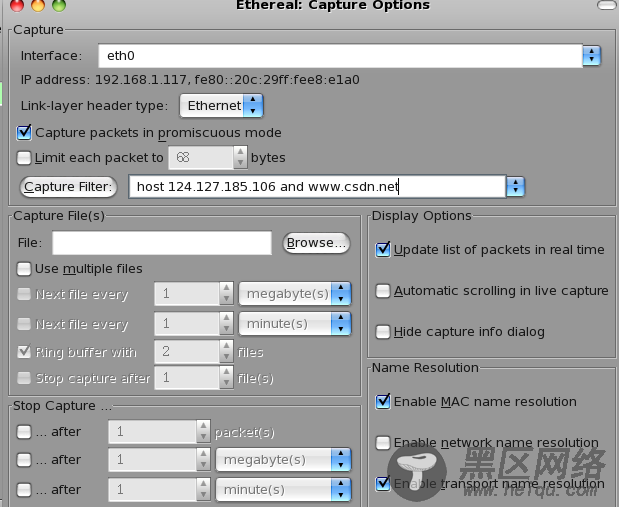Open the Interface dropdown showing eth0
The width and height of the screenshot is (619, 507).
pyautogui.click(x=591, y=56)
